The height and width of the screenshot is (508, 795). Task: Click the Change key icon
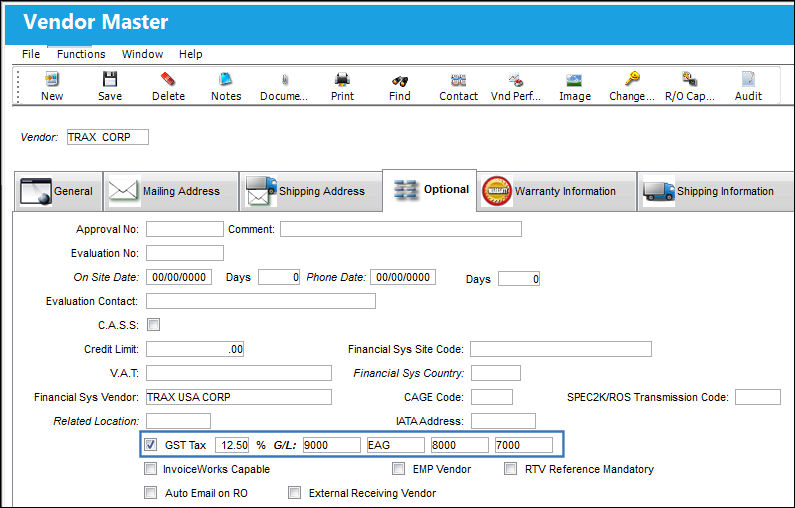pos(632,79)
